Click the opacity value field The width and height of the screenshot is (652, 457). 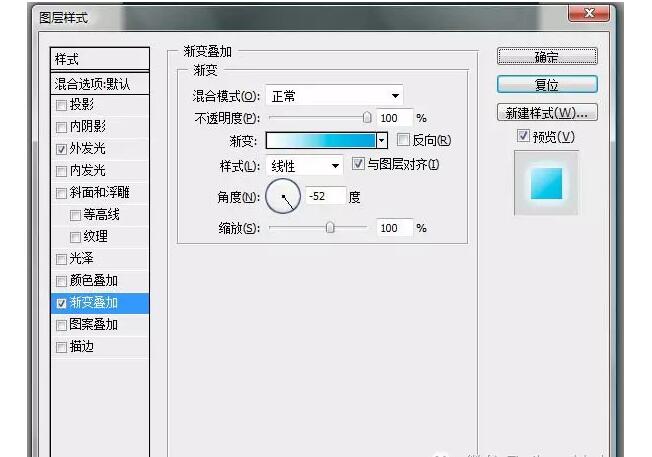click(395, 118)
